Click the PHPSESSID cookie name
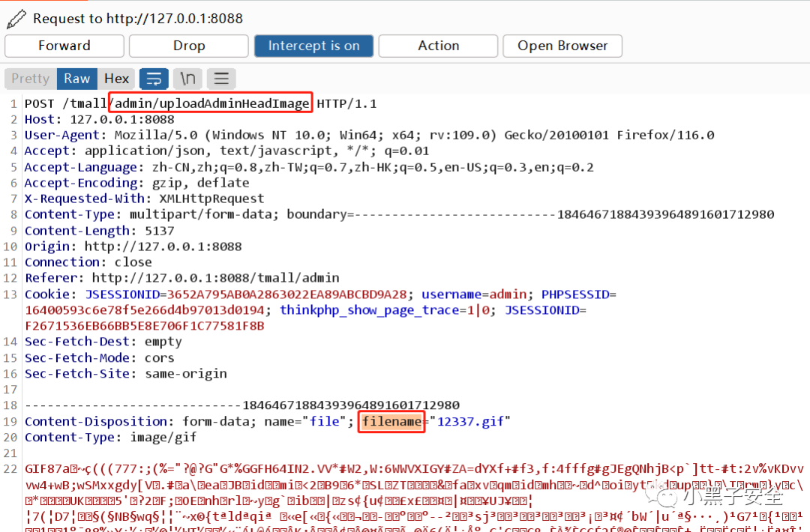Screen dimensions: 810x532 (575, 294)
